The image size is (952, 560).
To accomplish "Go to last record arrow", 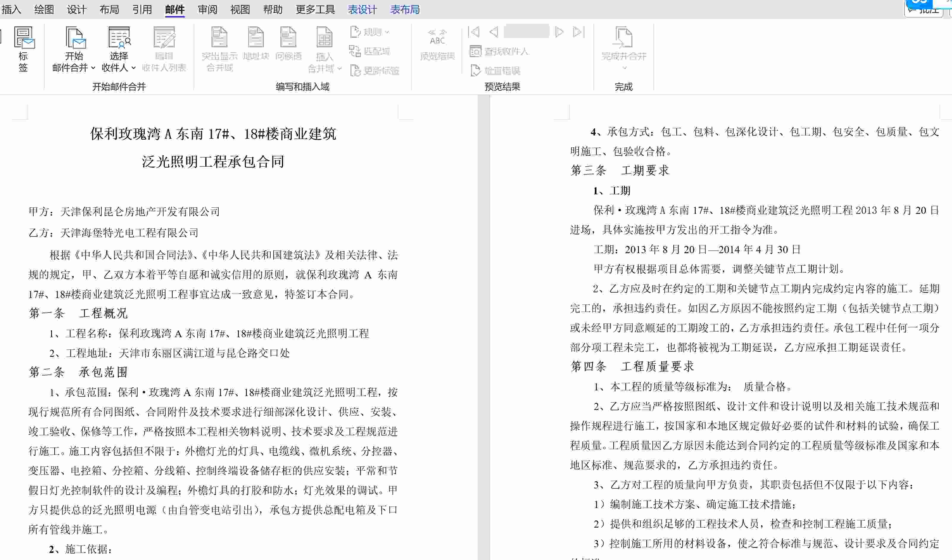I will coord(579,32).
